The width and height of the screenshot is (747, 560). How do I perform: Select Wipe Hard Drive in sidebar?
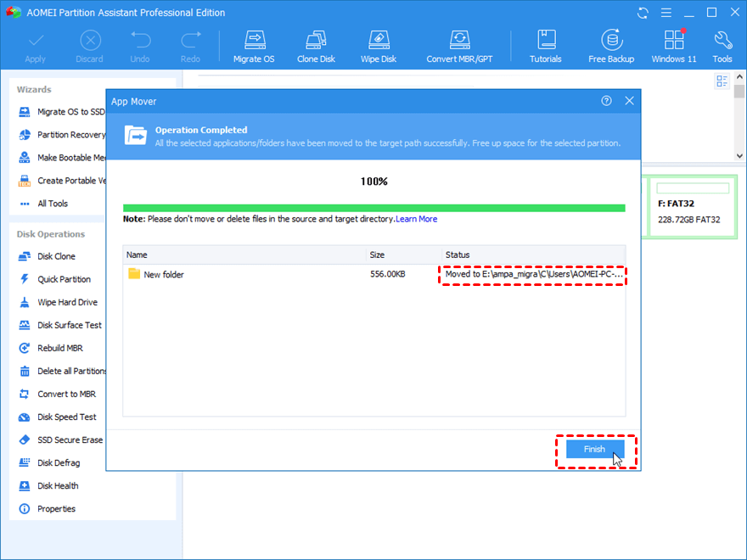pyautogui.click(x=58, y=302)
